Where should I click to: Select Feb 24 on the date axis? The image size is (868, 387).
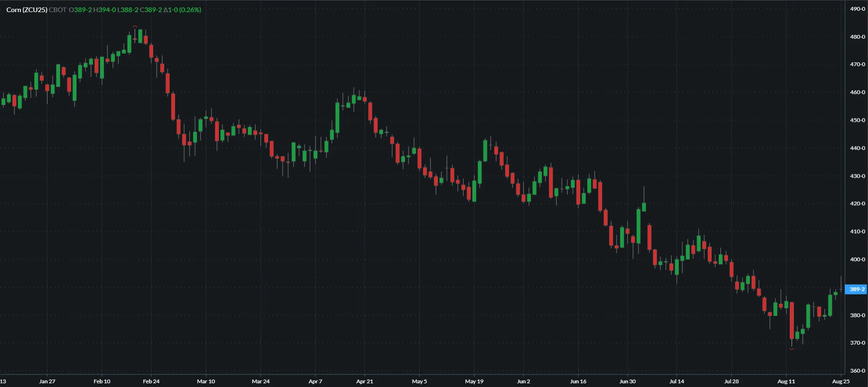click(151, 381)
